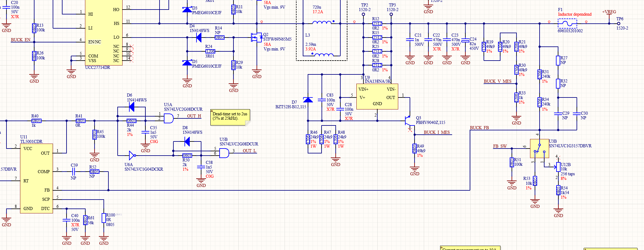This screenshot has width=644, height=250.
Task: Select the Q3 transistor symbol
Action: [x=408, y=123]
